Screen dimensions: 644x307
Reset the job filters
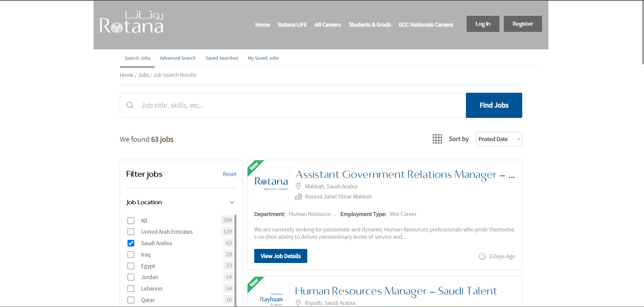pos(229,174)
